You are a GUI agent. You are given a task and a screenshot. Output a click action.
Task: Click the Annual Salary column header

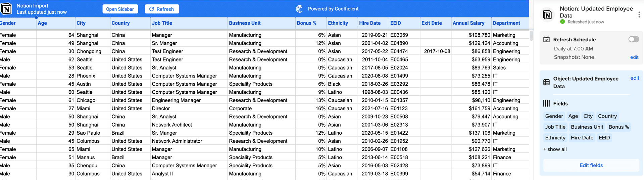(x=472, y=23)
